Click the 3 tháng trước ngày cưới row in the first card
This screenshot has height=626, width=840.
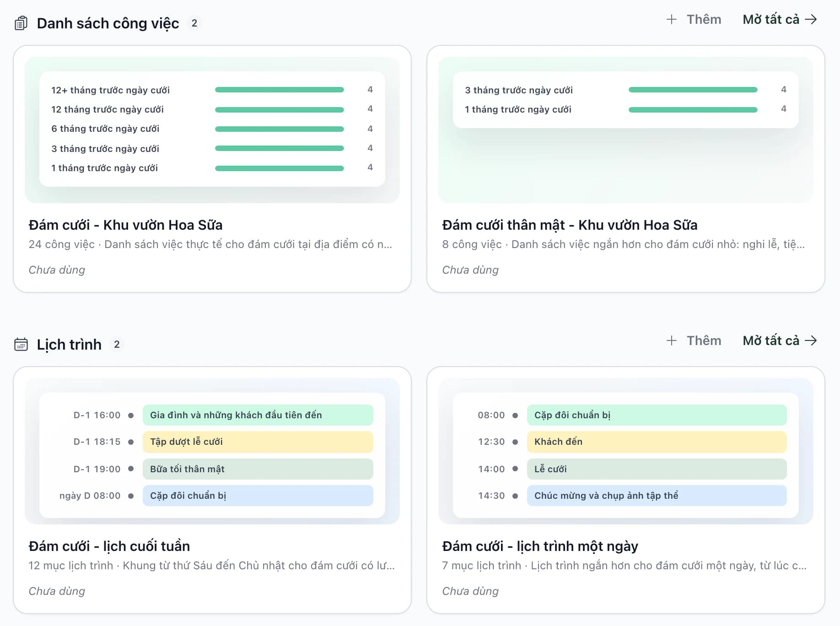pyautogui.click(x=212, y=149)
